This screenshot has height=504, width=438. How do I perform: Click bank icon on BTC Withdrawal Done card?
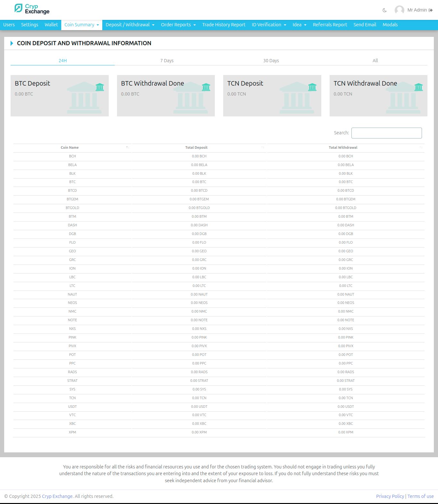pyautogui.click(x=206, y=87)
